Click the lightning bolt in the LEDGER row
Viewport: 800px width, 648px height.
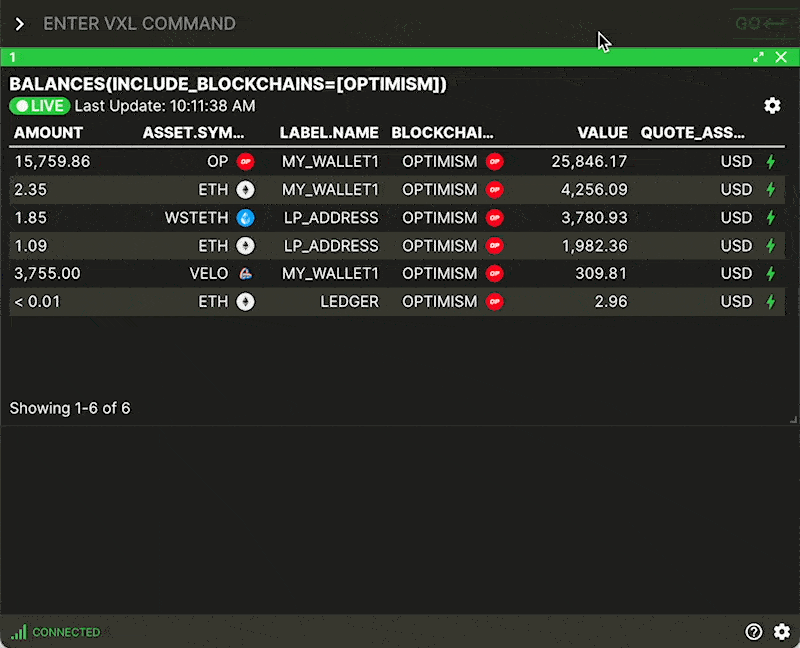coord(771,302)
